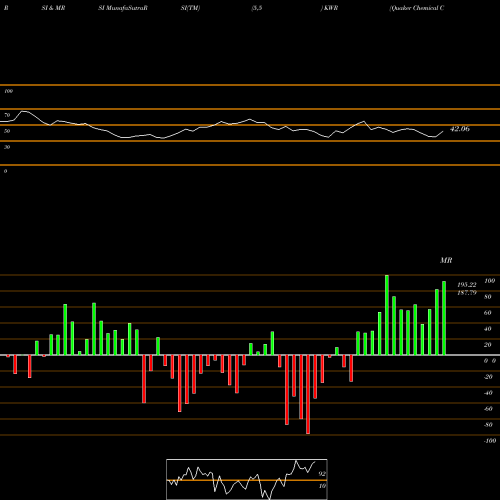The width and height of the screenshot is (500, 500).
Task: Click the tallest green bar in the MR chart
Action: [x=387, y=315]
